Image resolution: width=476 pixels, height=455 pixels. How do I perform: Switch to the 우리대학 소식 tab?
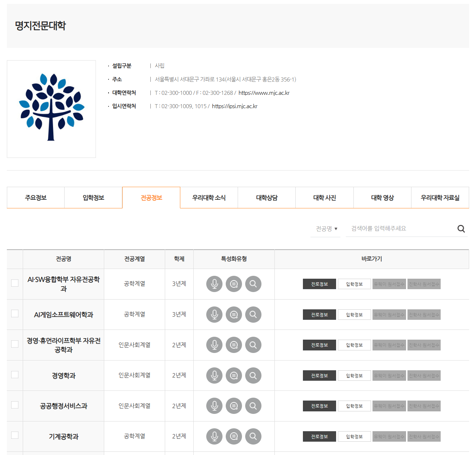coord(208,198)
